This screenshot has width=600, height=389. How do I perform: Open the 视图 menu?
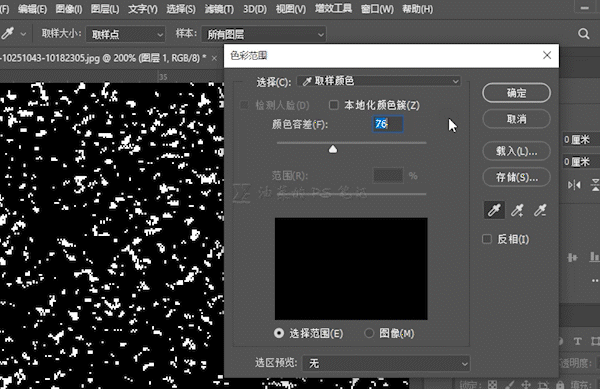coord(291,9)
